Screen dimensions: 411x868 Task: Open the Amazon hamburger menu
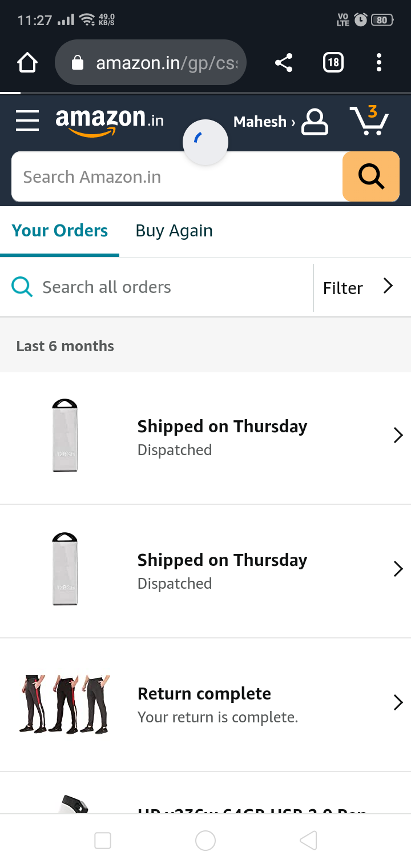point(27,120)
